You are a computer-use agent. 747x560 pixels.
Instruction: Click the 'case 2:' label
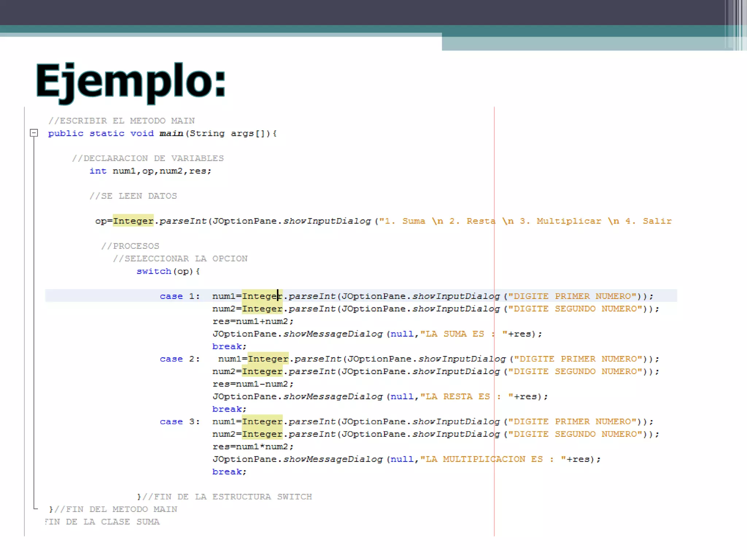[x=179, y=359]
